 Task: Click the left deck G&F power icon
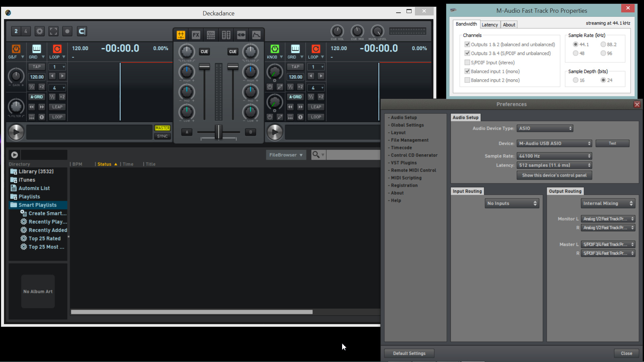click(x=16, y=49)
